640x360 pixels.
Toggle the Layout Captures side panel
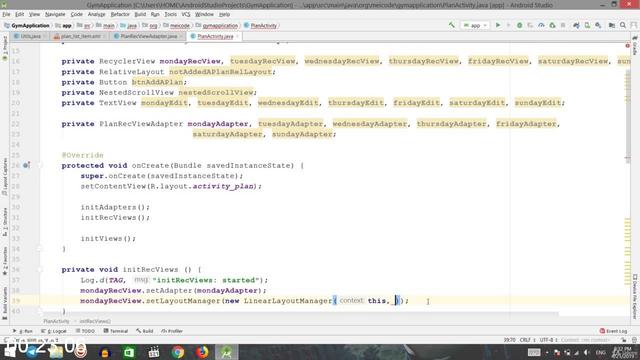tap(5, 177)
